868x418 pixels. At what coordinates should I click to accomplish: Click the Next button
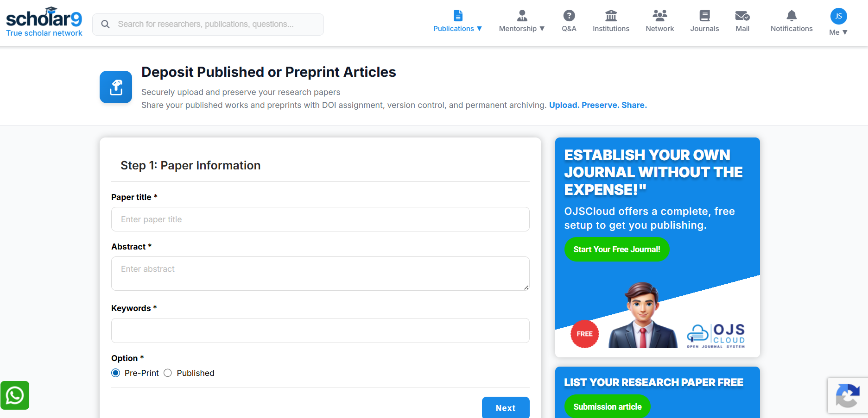(506, 408)
